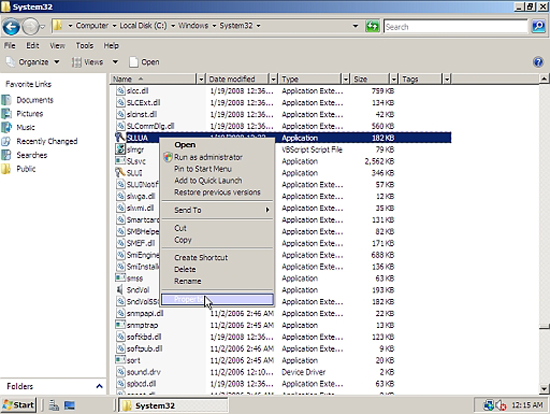
Task: Click the green Refresh icon in address bar
Action: click(x=372, y=26)
